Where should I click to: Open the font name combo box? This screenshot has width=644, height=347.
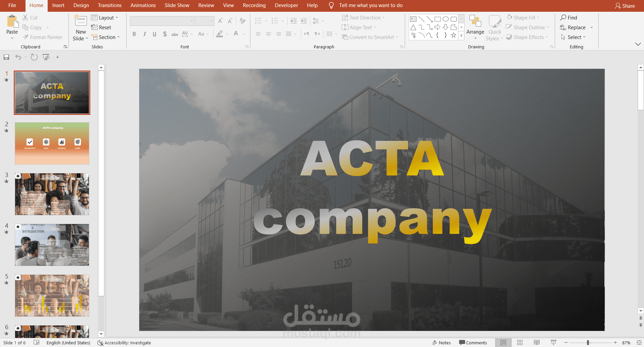pyautogui.click(x=162, y=21)
